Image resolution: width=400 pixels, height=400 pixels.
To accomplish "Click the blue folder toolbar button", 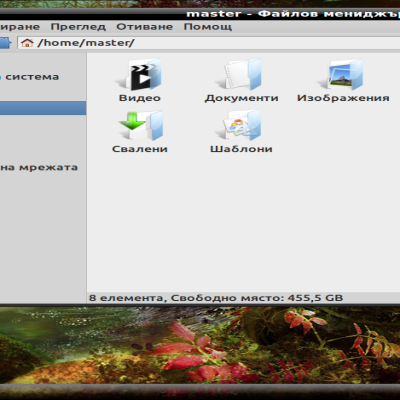I will point(5,43).
